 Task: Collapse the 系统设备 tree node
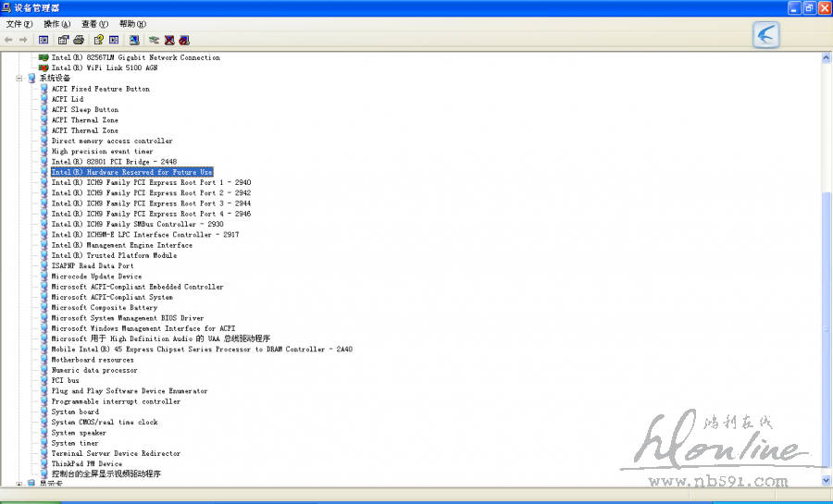19,78
